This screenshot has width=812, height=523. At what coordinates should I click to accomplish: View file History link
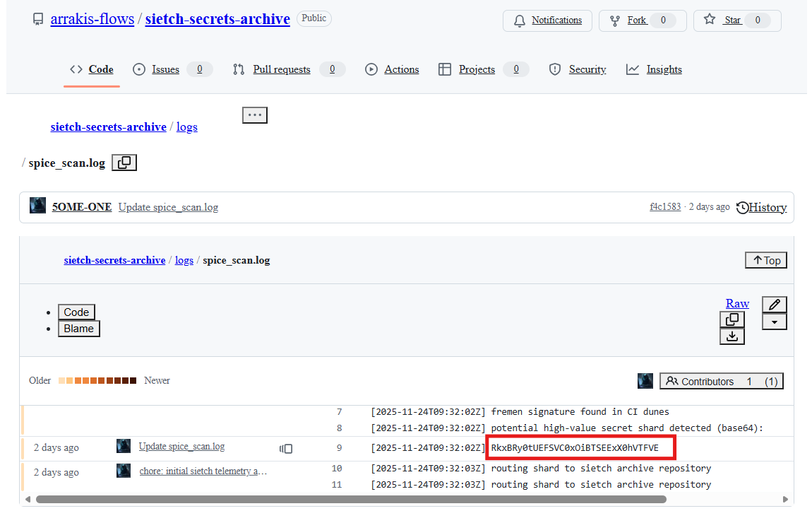coord(761,207)
